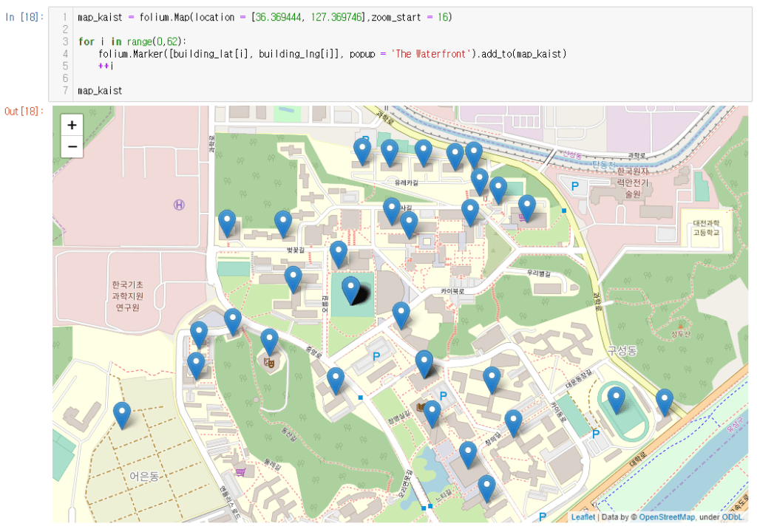Click the In [18] cell prompt
This screenshot has width=757, height=532.
pos(24,16)
